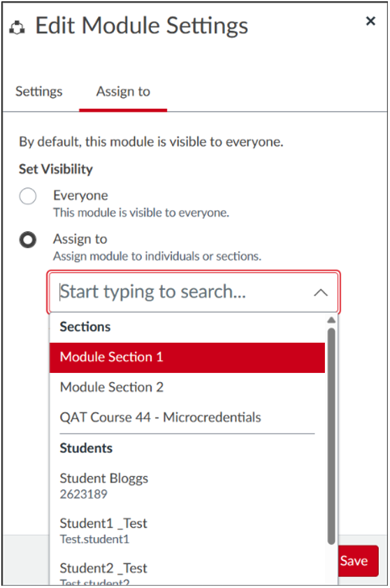Click the Sections group heading
The height and width of the screenshot is (588, 390).
pos(85,327)
